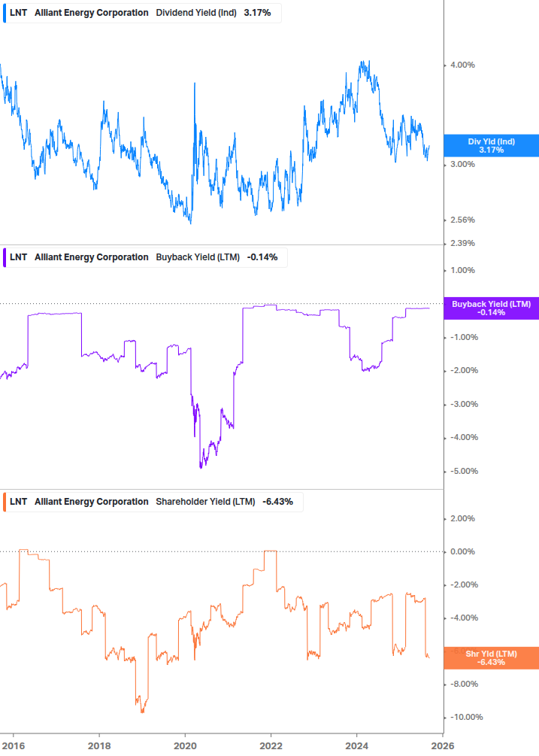Click the -5.00% buyback axis label
The width and height of the screenshot is (539, 756).
point(464,472)
